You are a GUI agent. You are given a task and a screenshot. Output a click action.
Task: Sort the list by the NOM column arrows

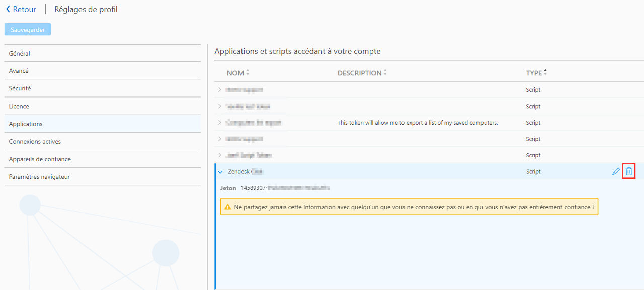point(248,73)
